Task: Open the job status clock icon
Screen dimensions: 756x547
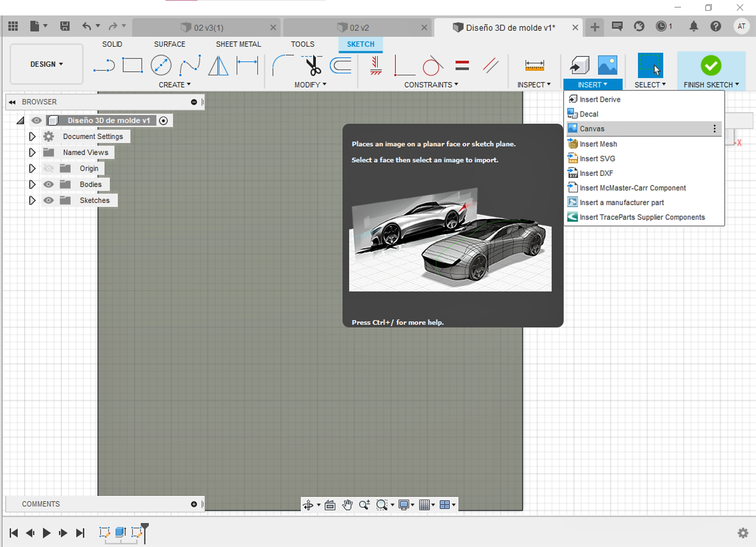Action: pos(661,26)
